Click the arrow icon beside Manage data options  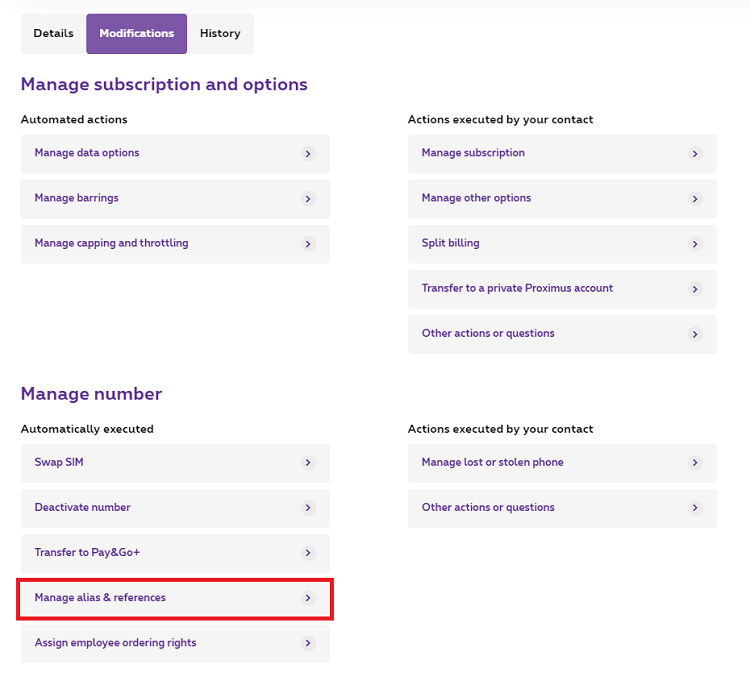point(308,154)
